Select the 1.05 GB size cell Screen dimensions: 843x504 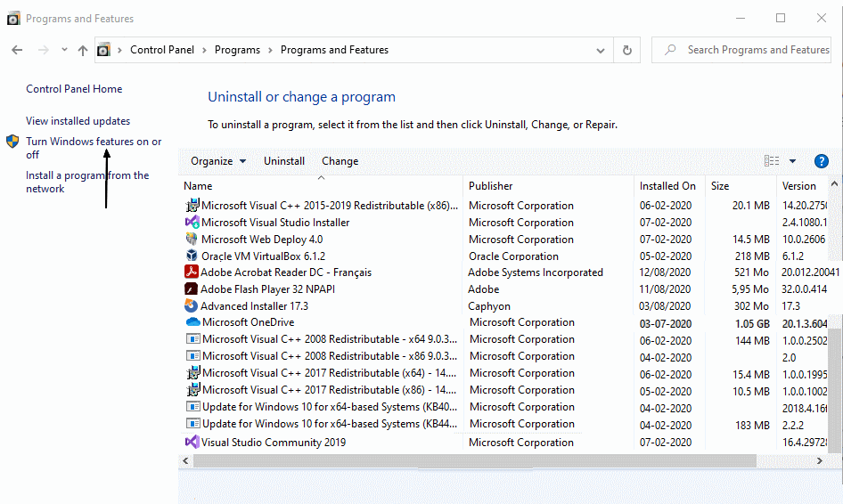[x=752, y=323]
